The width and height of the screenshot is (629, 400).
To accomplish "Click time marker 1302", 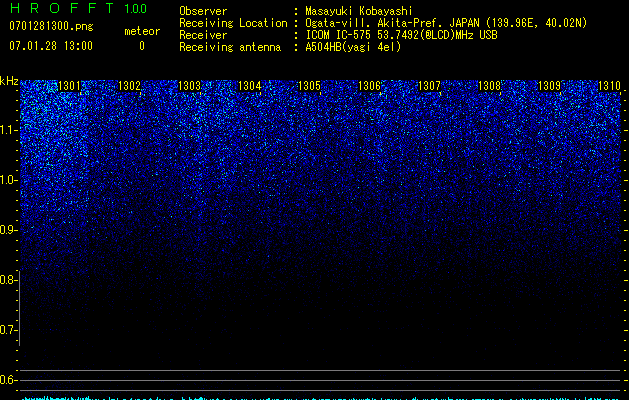I will [x=130, y=86].
